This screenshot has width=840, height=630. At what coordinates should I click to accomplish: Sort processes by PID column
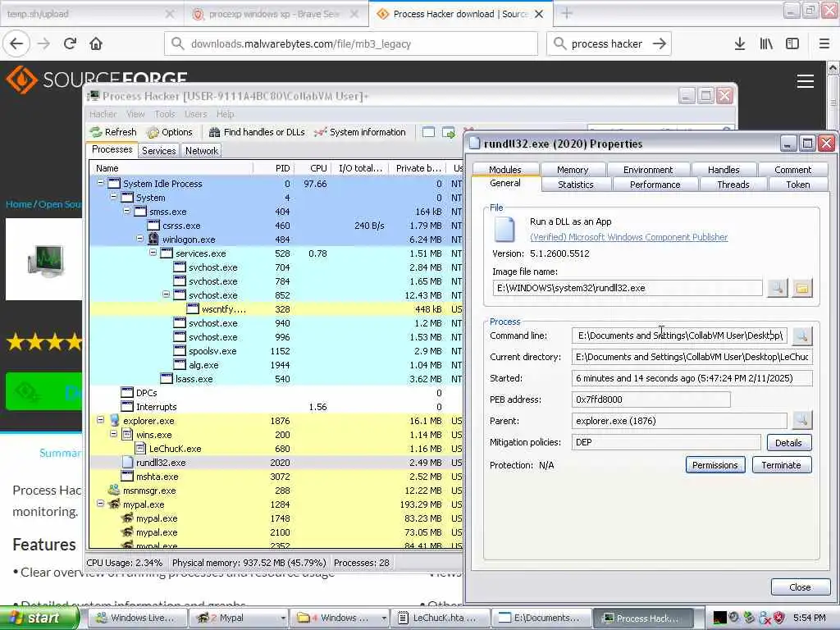coord(274,168)
